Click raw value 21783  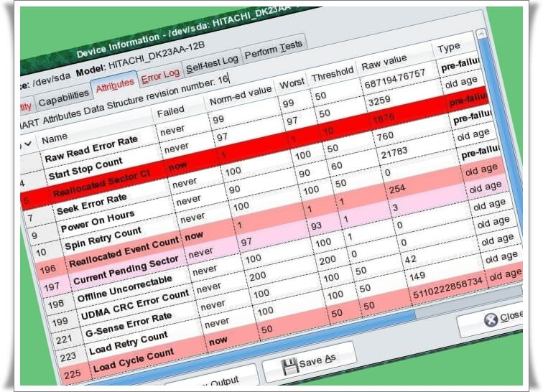(x=394, y=152)
